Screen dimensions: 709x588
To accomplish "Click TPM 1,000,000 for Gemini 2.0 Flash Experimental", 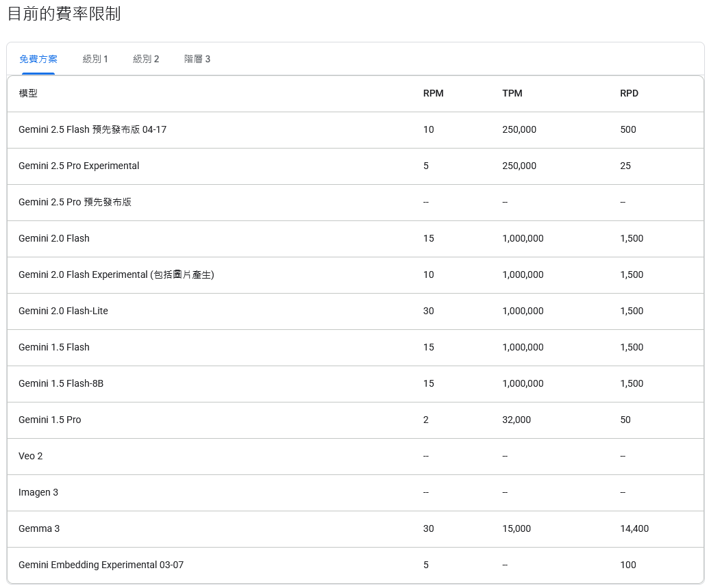I will click(523, 274).
